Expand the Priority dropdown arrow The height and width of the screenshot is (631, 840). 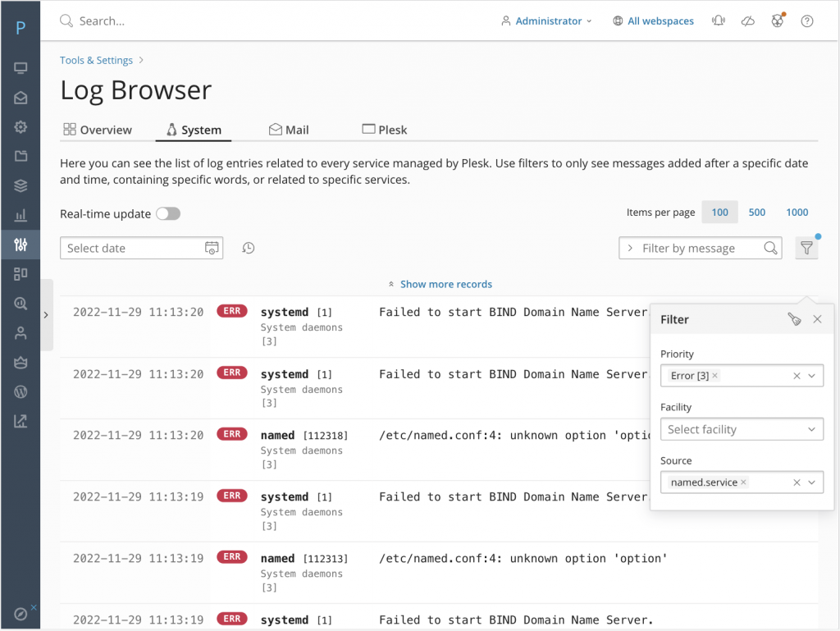811,376
